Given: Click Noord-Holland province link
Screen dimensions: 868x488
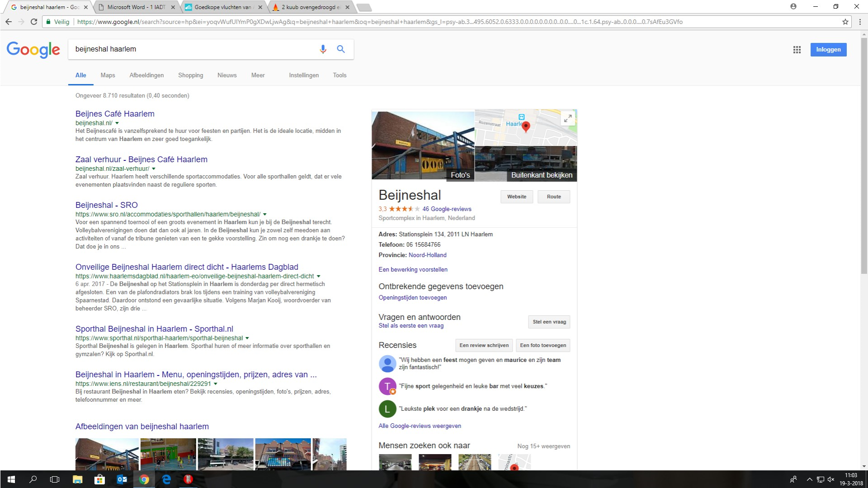Looking at the screenshot, I should point(427,255).
